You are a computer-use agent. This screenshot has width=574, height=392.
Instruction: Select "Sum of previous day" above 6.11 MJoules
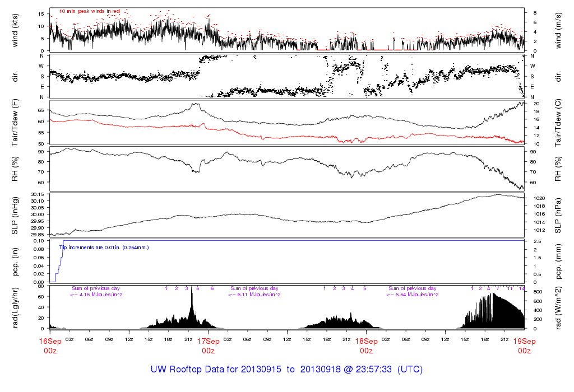[x=254, y=288]
